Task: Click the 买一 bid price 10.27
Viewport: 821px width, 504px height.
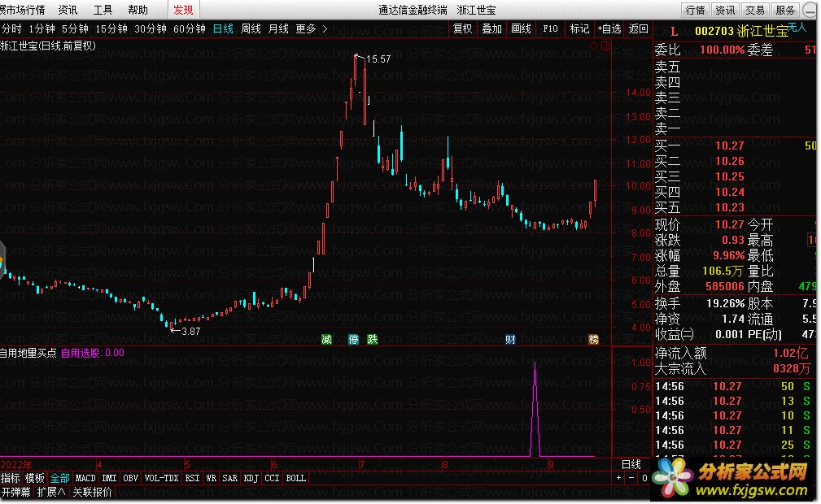Action: coord(729,146)
